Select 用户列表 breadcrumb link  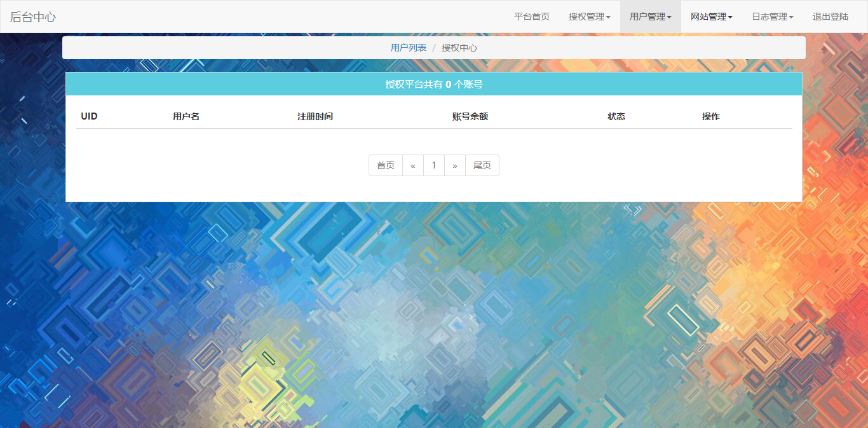(409, 48)
